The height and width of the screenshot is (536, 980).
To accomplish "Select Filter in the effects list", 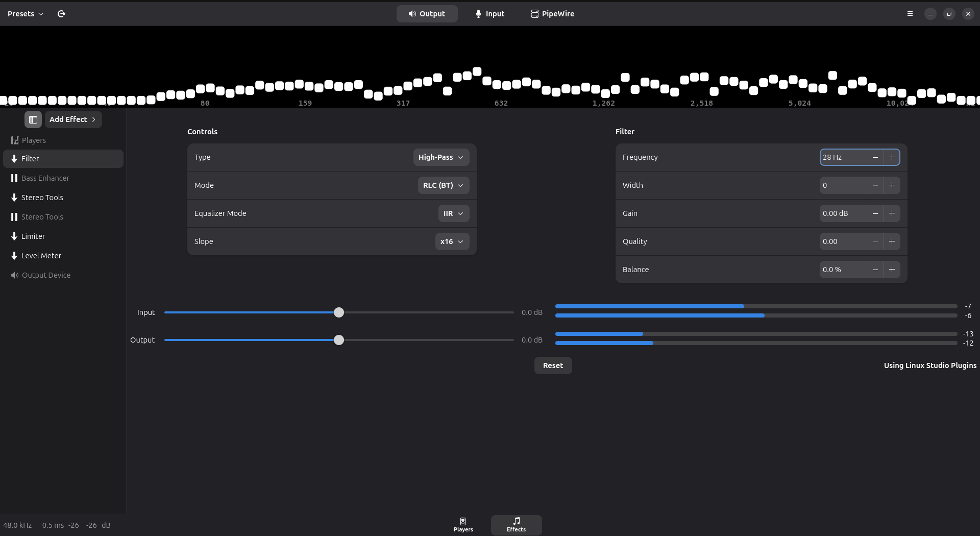I will [x=63, y=159].
